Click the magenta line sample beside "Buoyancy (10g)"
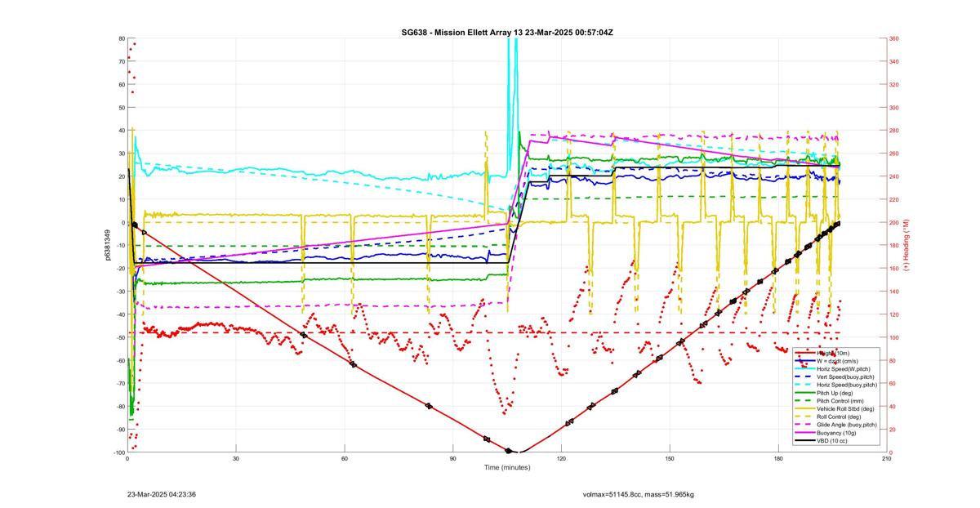The image size is (980, 508). tap(804, 433)
